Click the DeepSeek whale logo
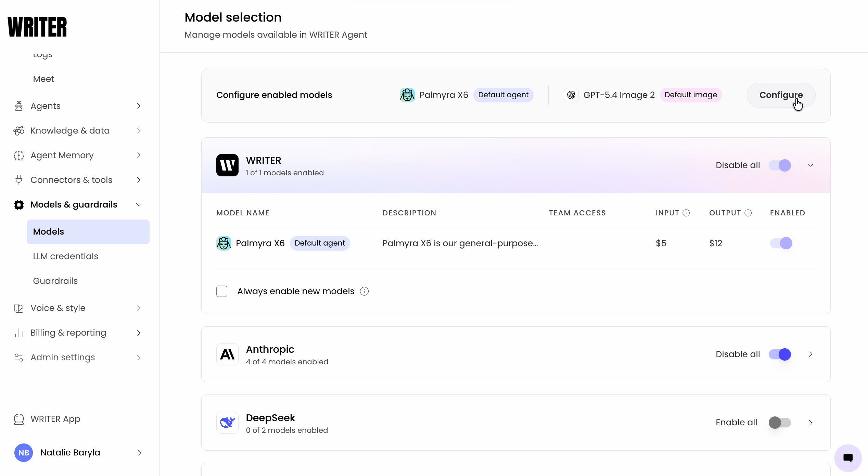The height and width of the screenshot is (476, 868). pyautogui.click(x=227, y=423)
